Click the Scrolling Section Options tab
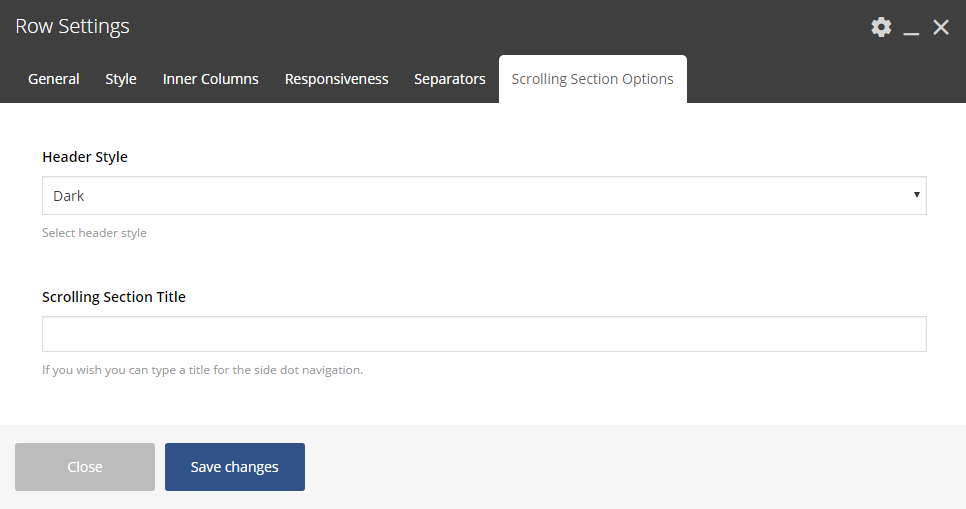966x509 pixels. point(593,79)
